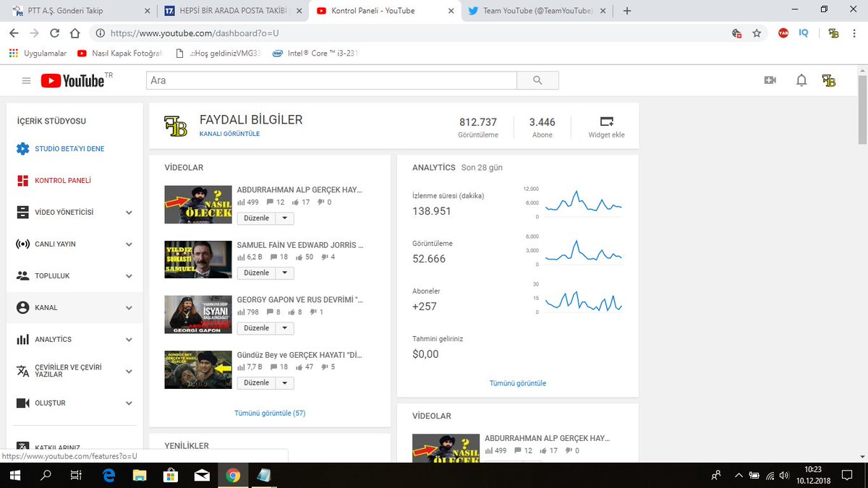Open the Intel Core i3 bookmark
Image resolution: width=868 pixels, height=488 pixels.
point(316,53)
